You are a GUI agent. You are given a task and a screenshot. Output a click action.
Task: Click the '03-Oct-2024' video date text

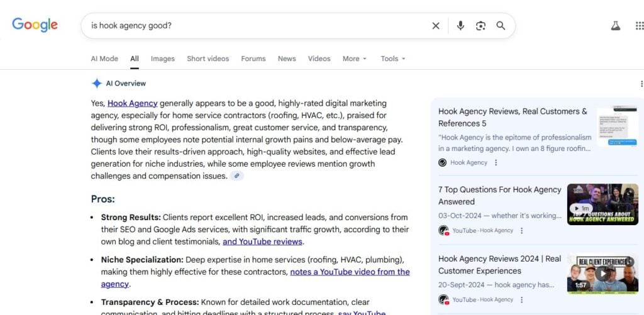coord(460,216)
